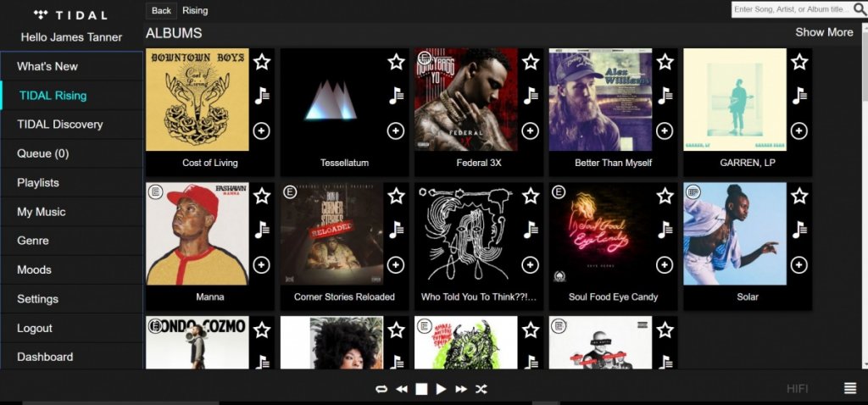Favorite the Better Than Myself album
The height and width of the screenshot is (405, 868).
pos(665,62)
